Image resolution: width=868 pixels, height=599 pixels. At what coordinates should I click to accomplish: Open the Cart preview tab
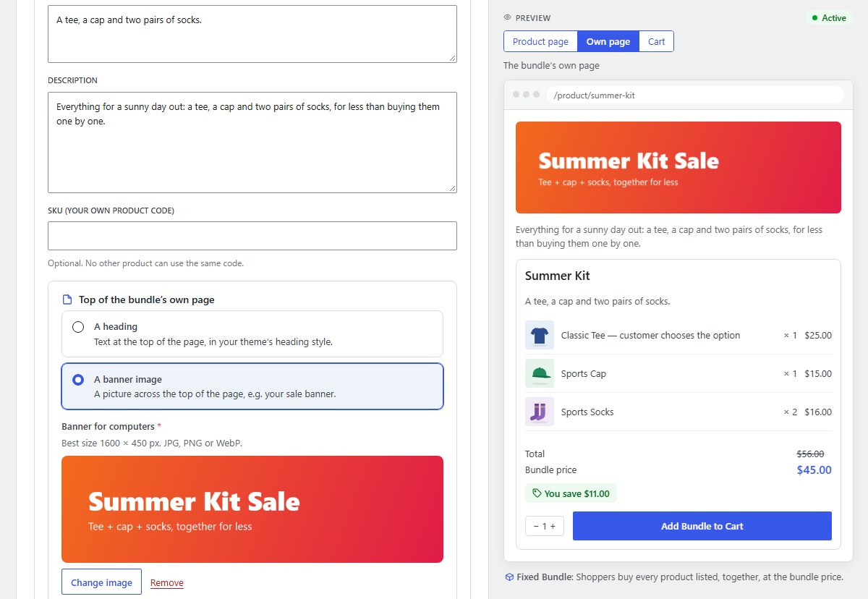click(x=656, y=41)
